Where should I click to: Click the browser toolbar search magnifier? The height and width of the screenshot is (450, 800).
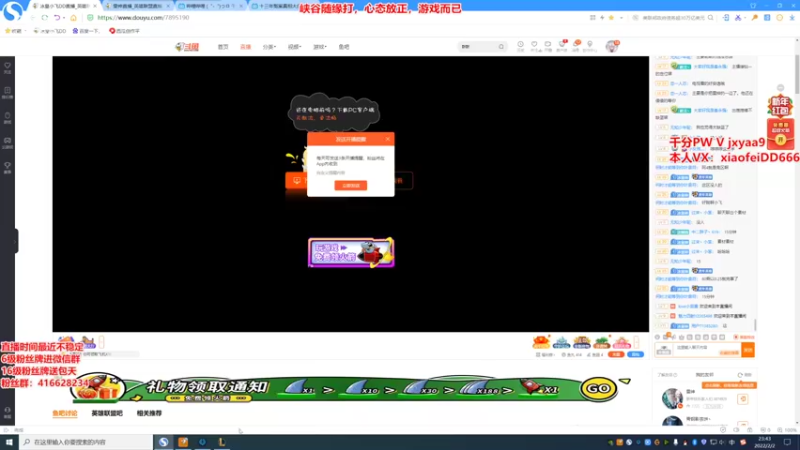[710, 17]
